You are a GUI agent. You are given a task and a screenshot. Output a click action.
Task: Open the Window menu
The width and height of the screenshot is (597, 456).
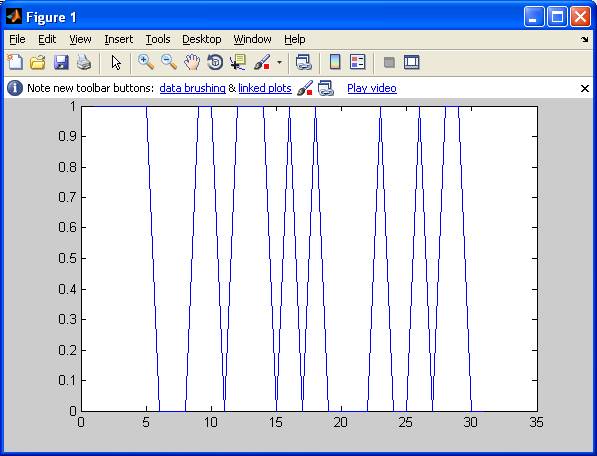coord(252,39)
